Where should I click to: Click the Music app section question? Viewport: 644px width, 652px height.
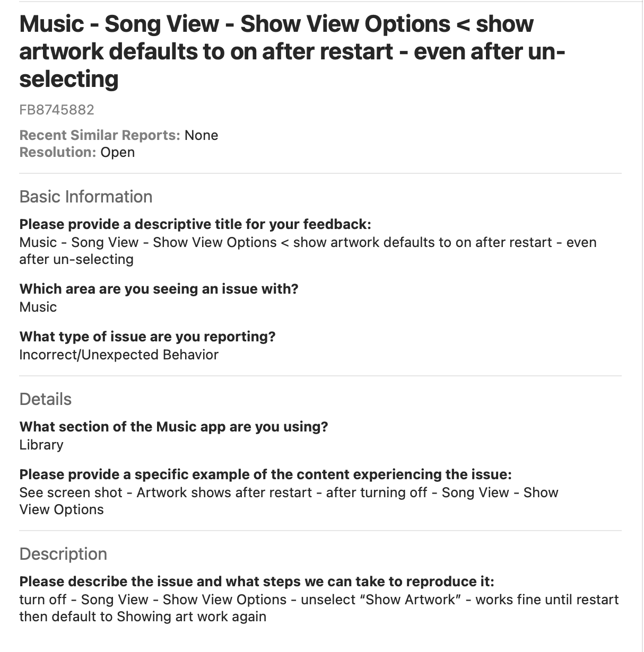pos(174,427)
